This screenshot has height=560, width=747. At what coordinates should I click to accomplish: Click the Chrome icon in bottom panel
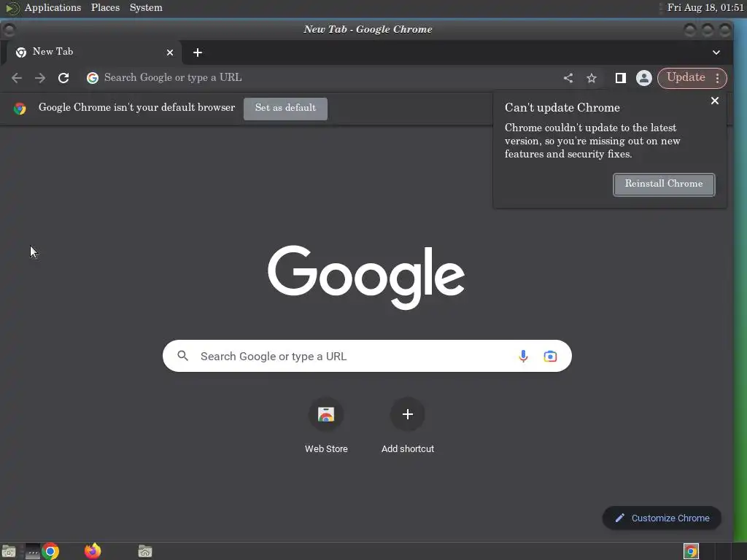(x=50, y=551)
